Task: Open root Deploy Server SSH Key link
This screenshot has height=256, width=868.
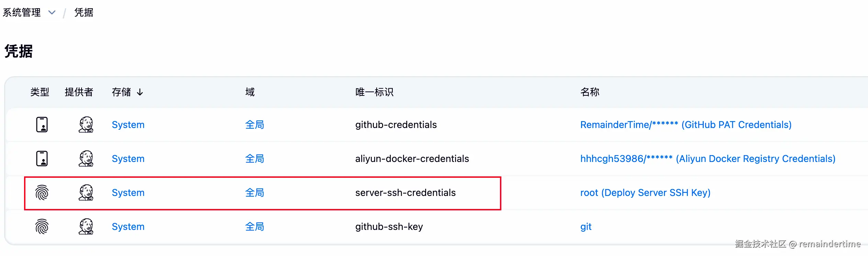Action: point(645,193)
